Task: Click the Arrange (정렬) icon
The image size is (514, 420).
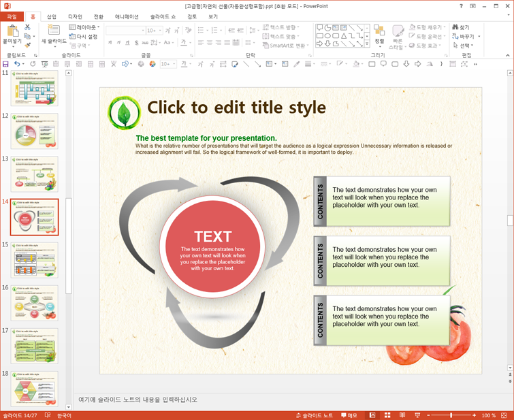Action: coord(379,31)
